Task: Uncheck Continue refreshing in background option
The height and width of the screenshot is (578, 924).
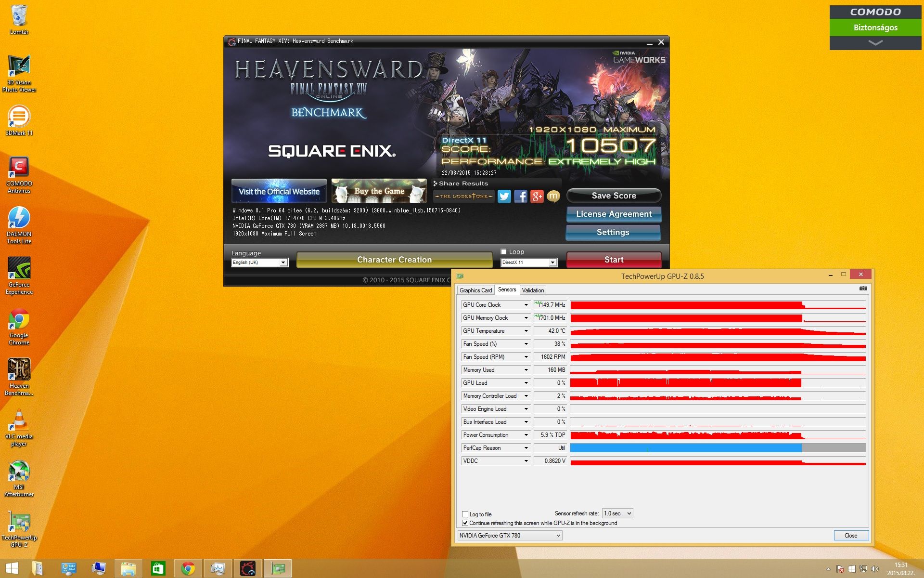Action: coord(465,523)
